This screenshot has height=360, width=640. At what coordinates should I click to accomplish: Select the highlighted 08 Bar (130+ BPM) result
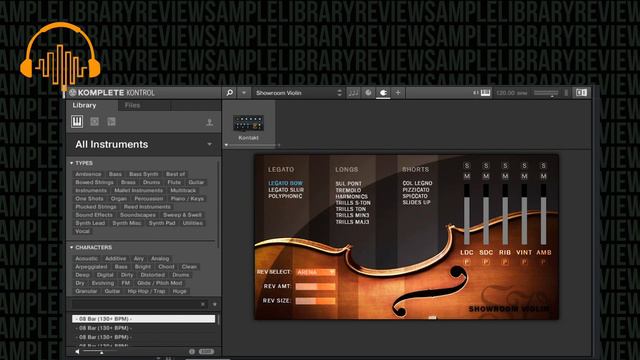[143, 319]
